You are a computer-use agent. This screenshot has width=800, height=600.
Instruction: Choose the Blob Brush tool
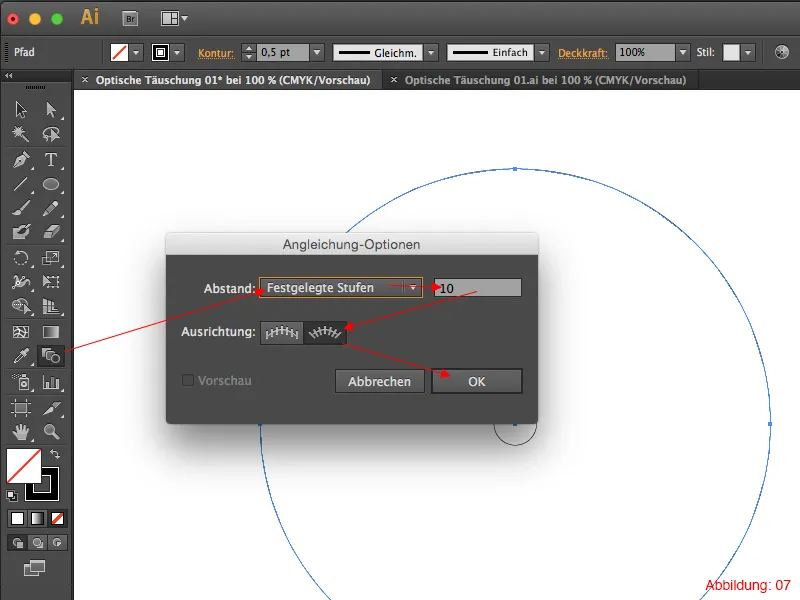click(x=21, y=232)
